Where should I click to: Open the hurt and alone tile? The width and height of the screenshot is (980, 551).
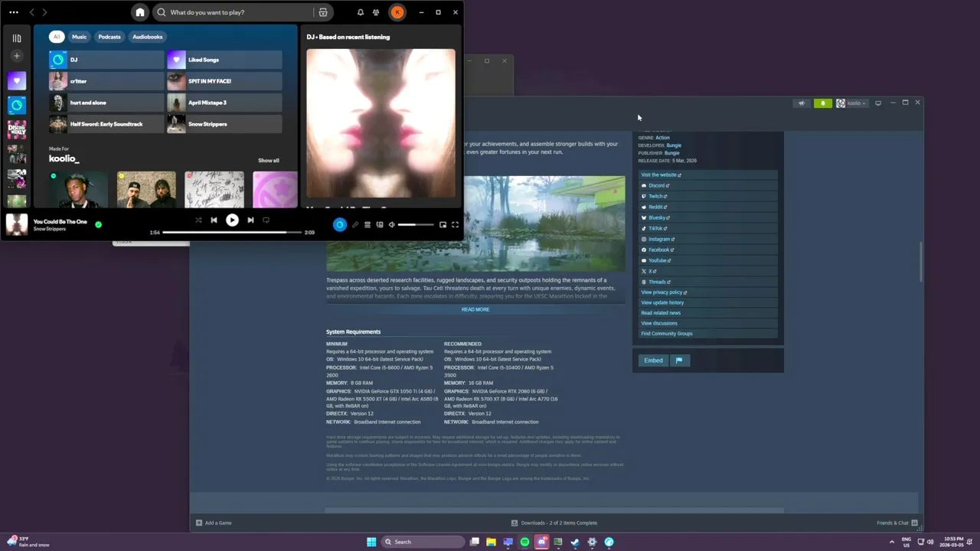coord(106,103)
